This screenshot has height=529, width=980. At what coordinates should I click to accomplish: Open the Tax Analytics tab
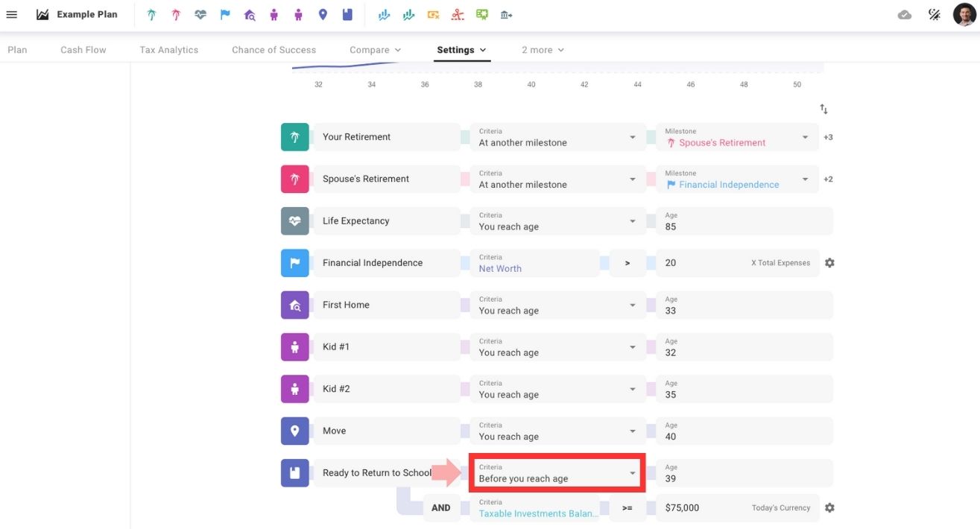169,50
